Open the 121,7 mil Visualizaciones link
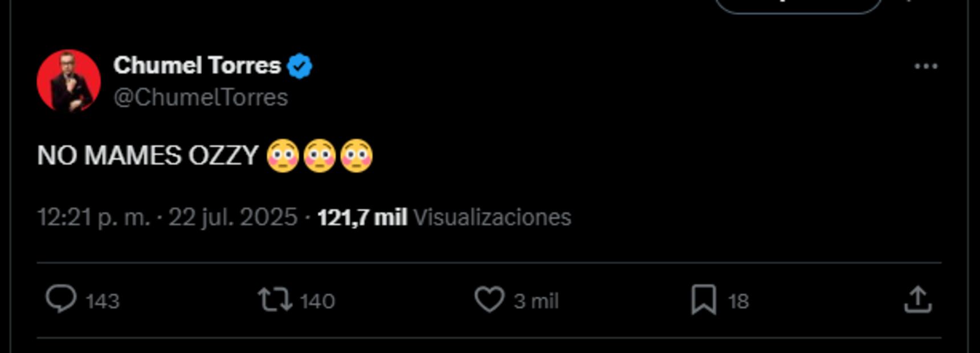980x353 pixels. click(444, 217)
